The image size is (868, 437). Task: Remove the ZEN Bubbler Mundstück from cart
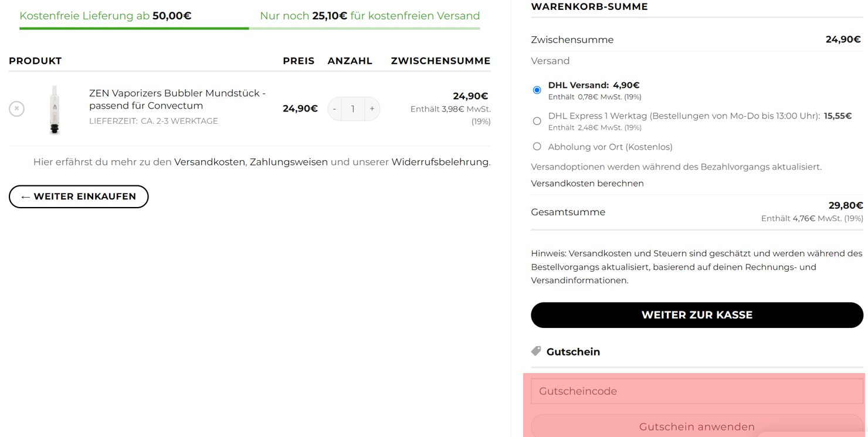pos(16,109)
